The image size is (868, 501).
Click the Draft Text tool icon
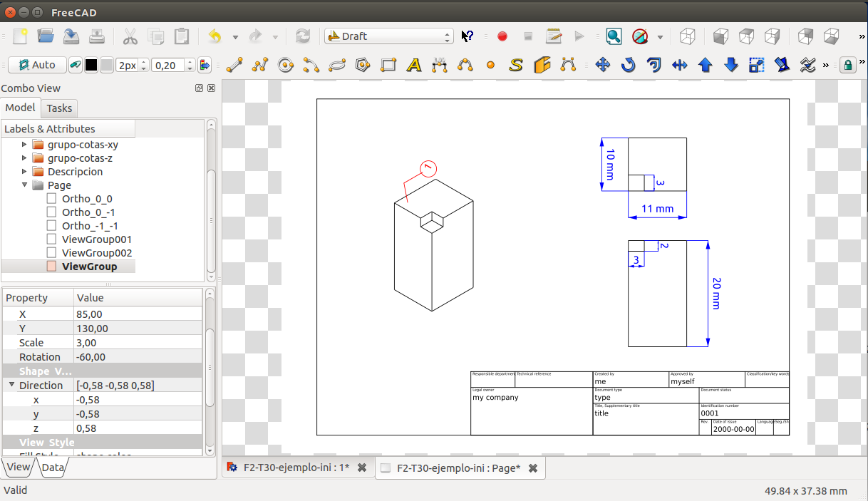(414, 66)
